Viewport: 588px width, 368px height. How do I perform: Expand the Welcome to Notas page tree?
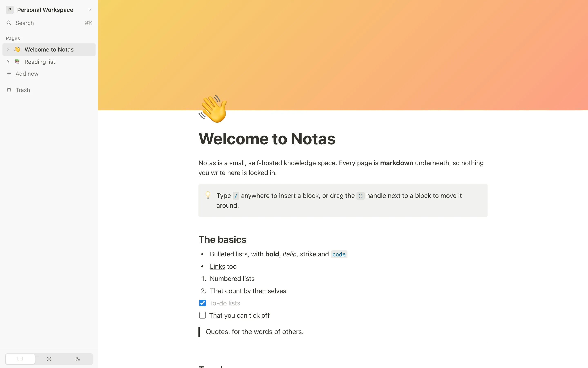pos(8,49)
